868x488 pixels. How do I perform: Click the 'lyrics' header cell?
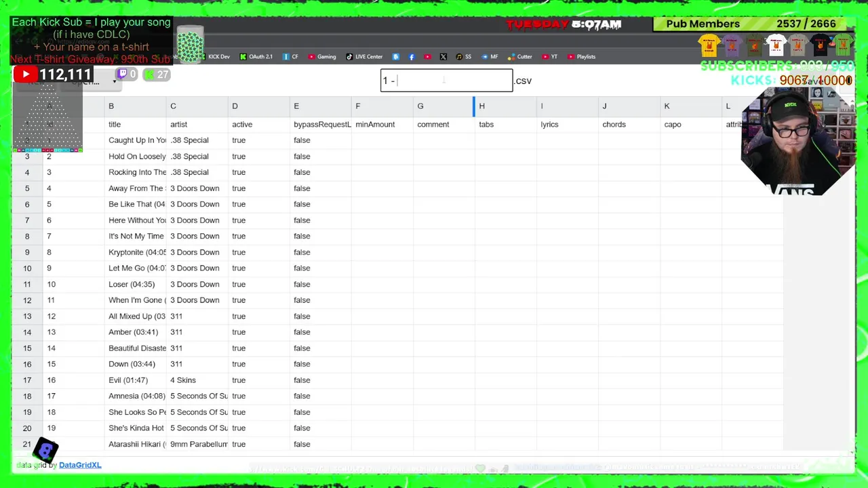[x=568, y=125]
